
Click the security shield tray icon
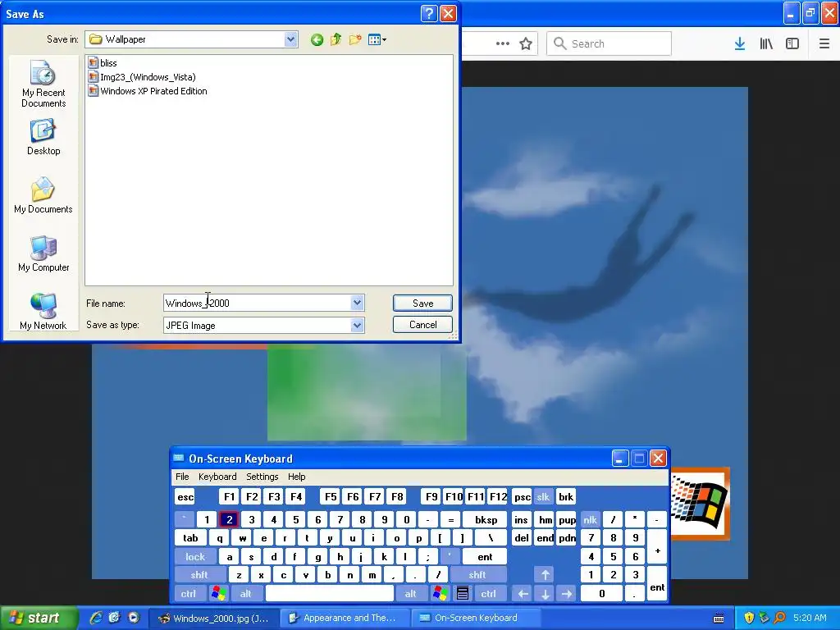tap(748, 618)
